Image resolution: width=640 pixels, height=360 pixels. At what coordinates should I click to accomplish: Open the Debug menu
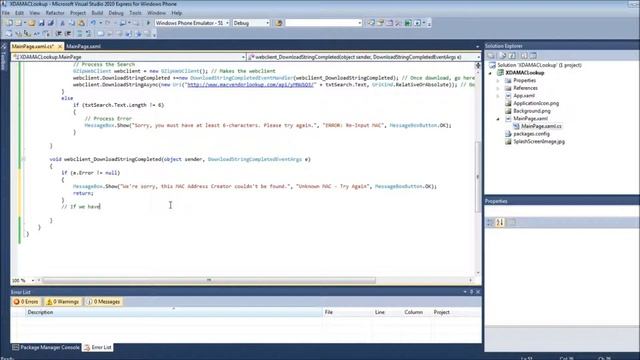[x=116, y=13]
